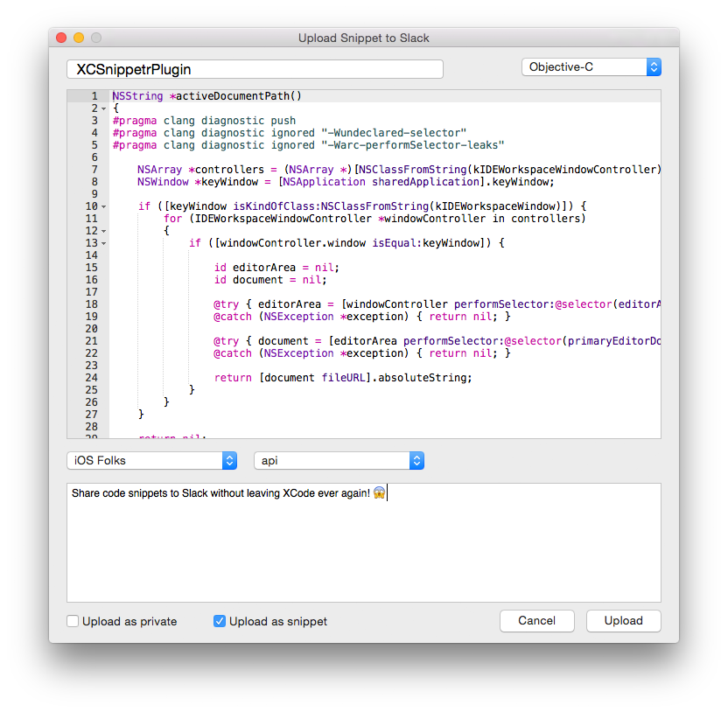
Task: Open the Objective-C language dropdown
Action: [591, 66]
